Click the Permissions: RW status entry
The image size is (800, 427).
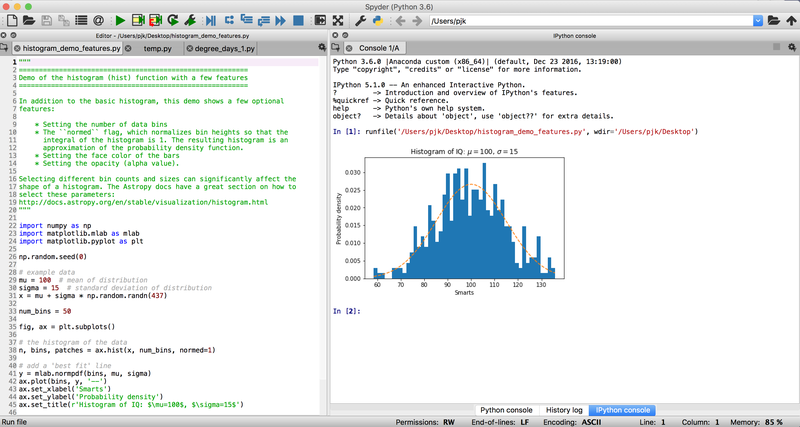(425, 422)
